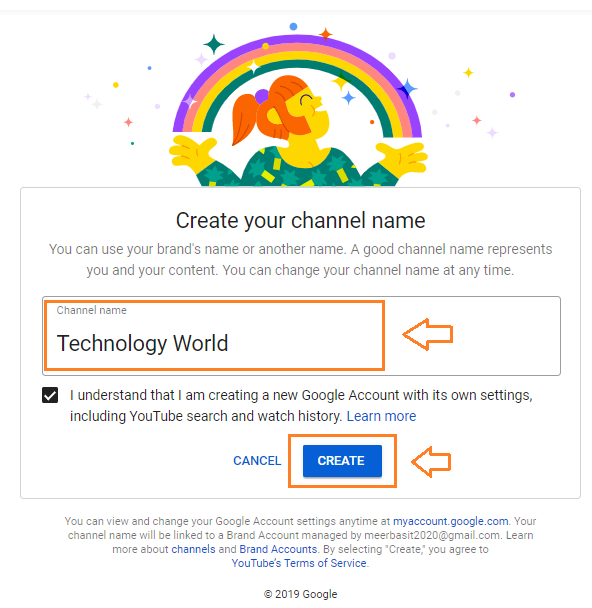Click the CANCEL button

(257, 461)
